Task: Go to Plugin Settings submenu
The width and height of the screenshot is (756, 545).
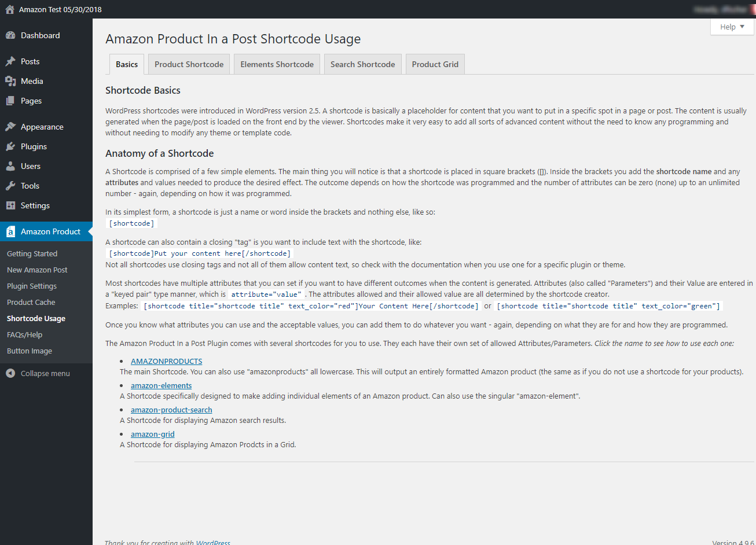Action: (32, 286)
